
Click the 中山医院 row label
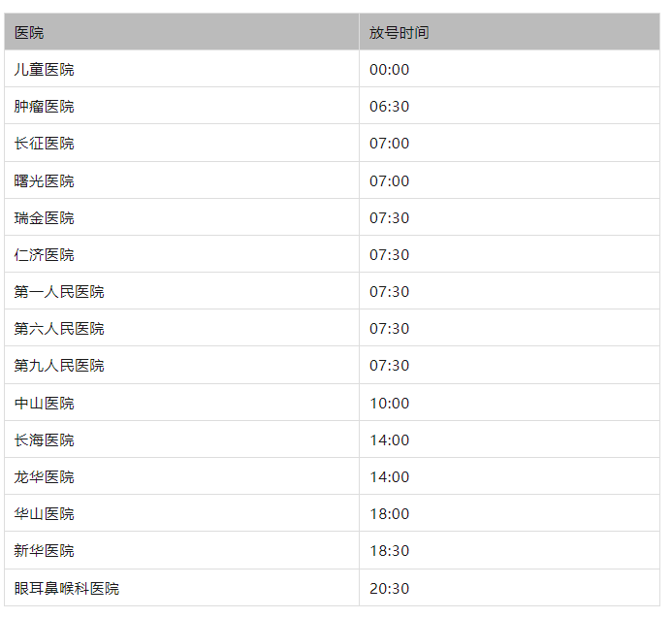(45, 404)
